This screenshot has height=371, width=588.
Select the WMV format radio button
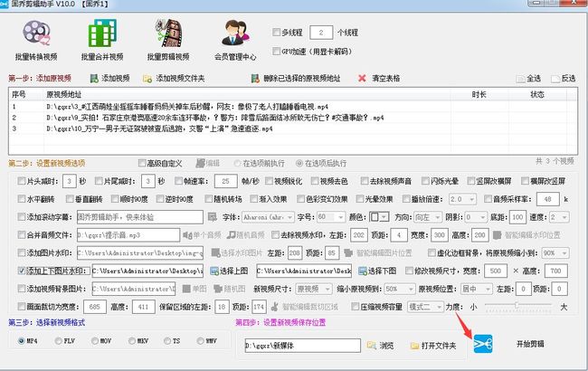(x=200, y=340)
